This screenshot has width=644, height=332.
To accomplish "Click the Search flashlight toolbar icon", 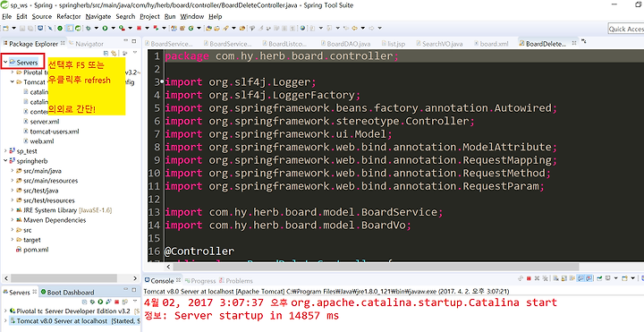I will pos(225,28).
